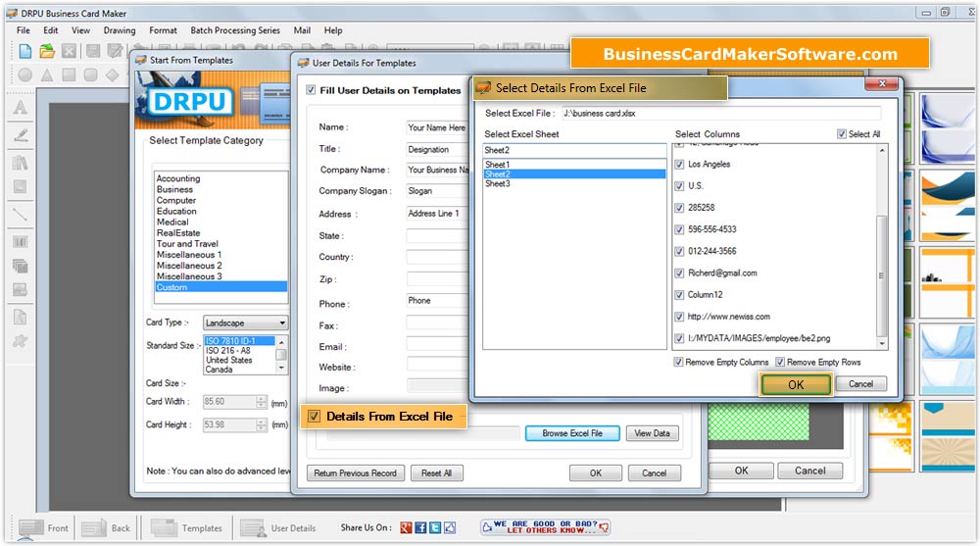The image size is (980, 546).
Task: Share on Twitter icon
Action: click(x=435, y=527)
